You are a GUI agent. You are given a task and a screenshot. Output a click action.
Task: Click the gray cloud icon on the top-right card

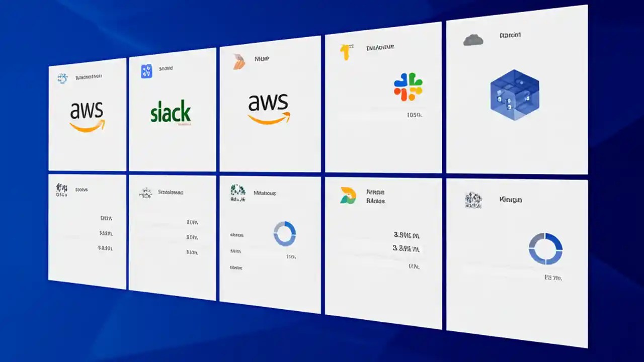pyautogui.click(x=473, y=39)
